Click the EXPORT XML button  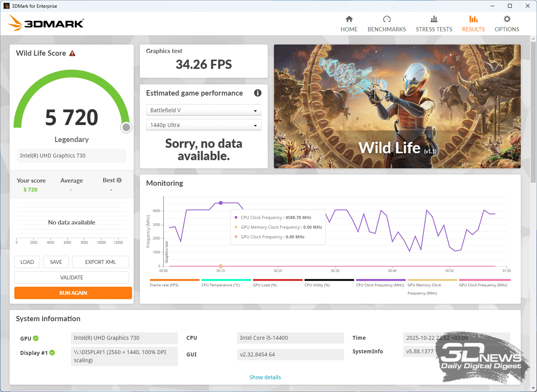(x=100, y=262)
